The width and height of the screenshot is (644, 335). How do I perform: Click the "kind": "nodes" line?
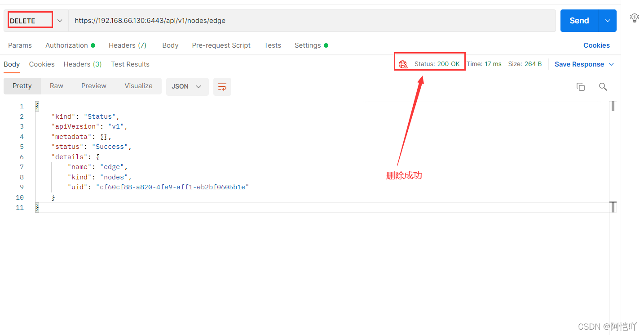(x=100, y=177)
